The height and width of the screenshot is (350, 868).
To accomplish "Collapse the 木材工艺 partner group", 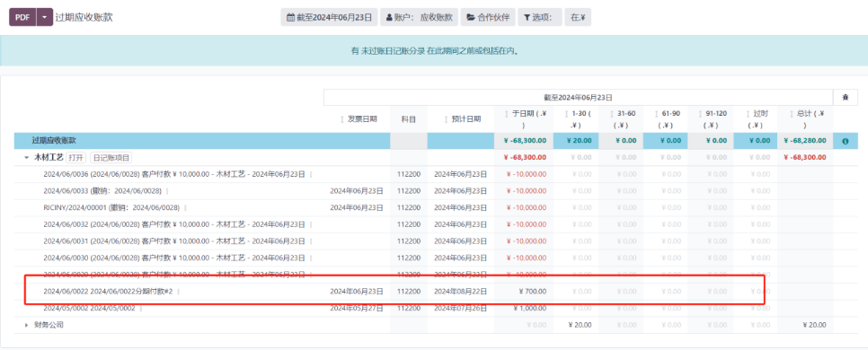I will coord(26,158).
